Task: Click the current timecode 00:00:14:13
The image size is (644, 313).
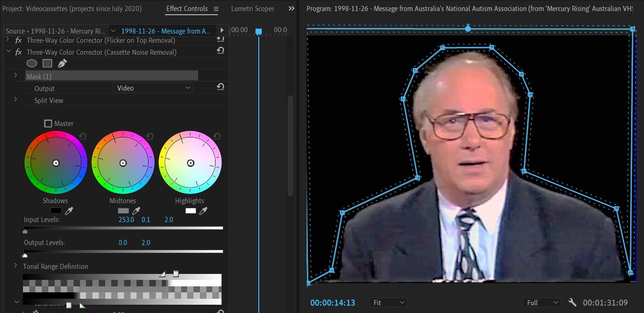Action: (x=333, y=302)
